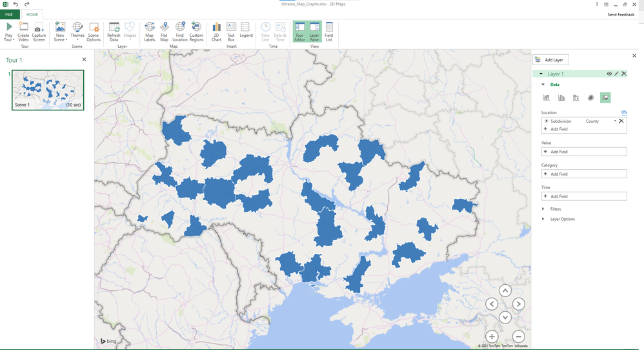Click the Capture Screen icon

coord(39,31)
